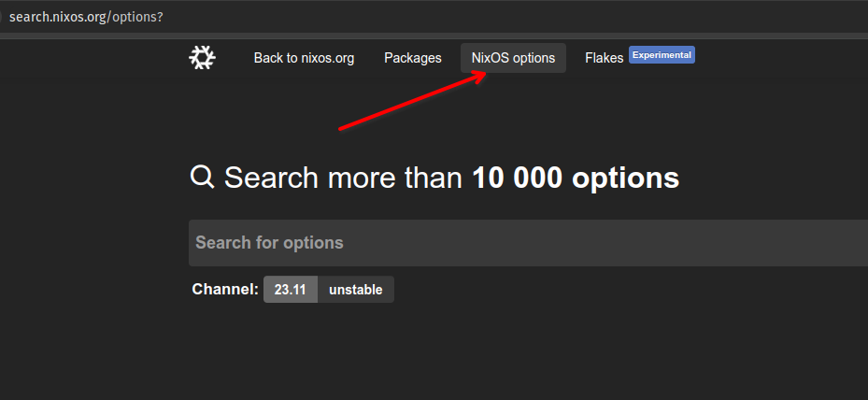Switch to the Packages tab
The height and width of the screenshot is (400, 868).
(x=413, y=58)
